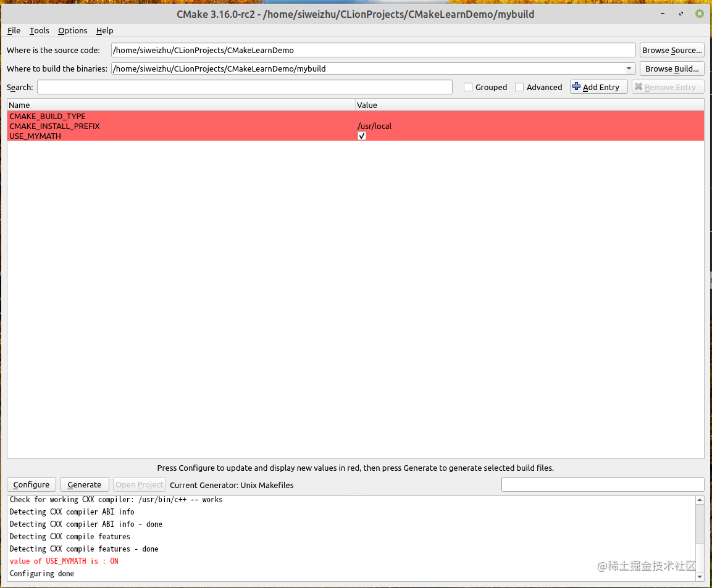Viewport: 712px width, 588px height.
Task: Maximize the CMake window
Action: (681, 14)
